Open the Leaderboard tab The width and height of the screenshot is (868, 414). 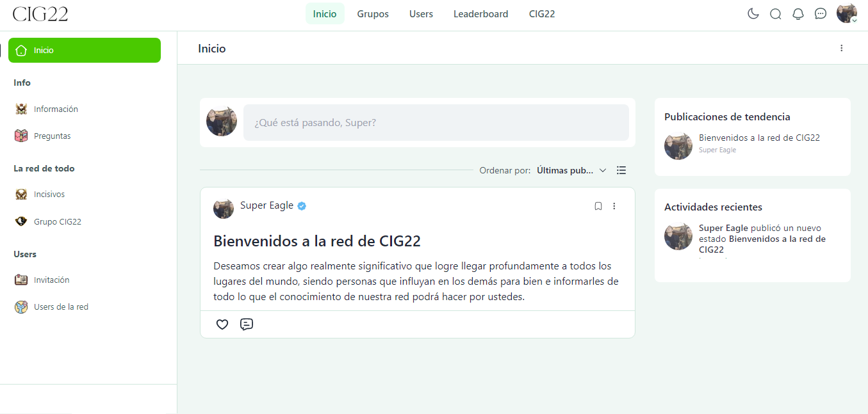point(481,14)
